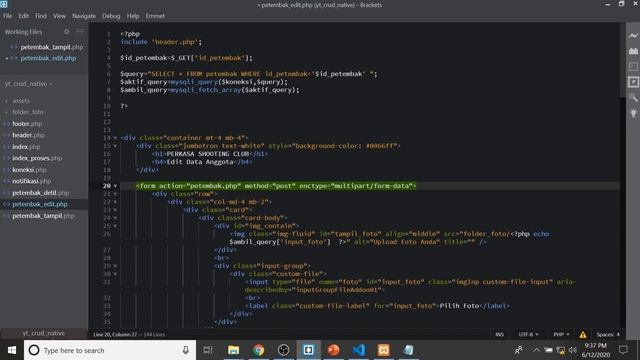Open the View menu
The width and height of the screenshot is (640, 360).
pyautogui.click(x=59, y=16)
